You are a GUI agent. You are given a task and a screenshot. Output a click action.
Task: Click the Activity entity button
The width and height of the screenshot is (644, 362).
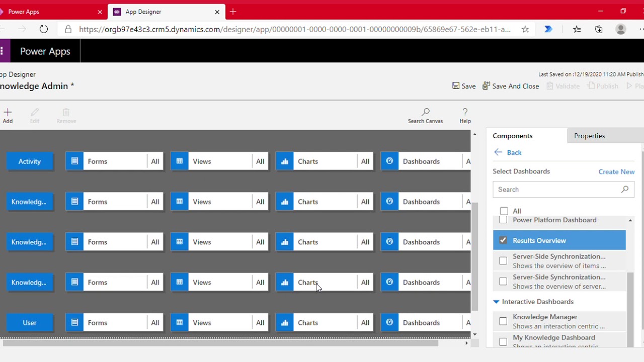tap(30, 161)
